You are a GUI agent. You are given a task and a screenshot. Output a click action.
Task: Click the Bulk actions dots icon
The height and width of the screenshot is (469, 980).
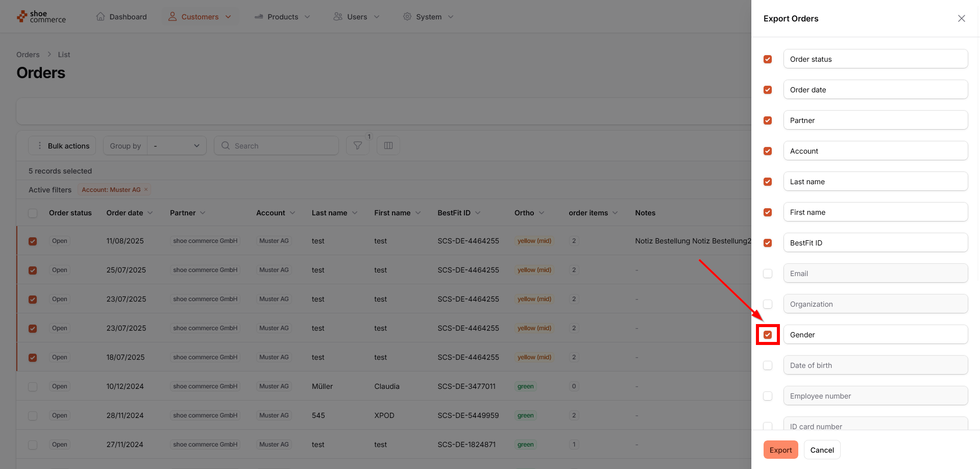pyautogui.click(x=40, y=146)
